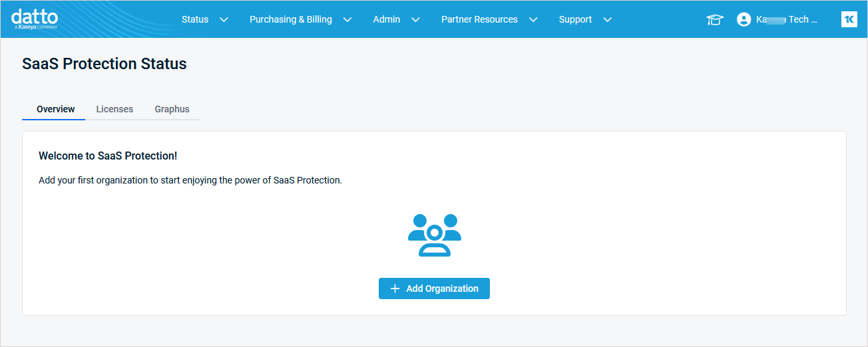Click the Add Organization button label
The width and height of the screenshot is (868, 347).
tap(442, 289)
